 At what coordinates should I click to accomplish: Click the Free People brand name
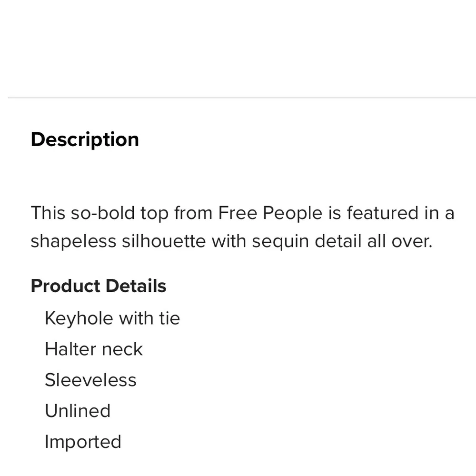[270, 213]
